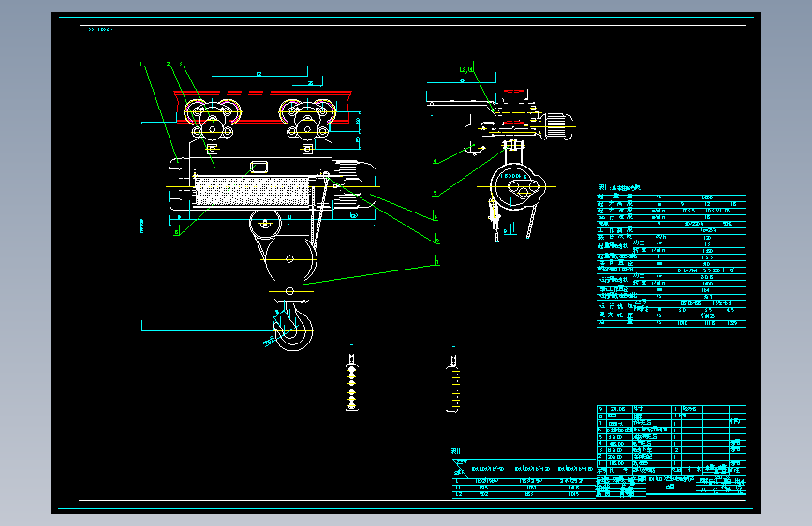
Task: Click the chain detail with the yellow dots
Action: click(352, 382)
